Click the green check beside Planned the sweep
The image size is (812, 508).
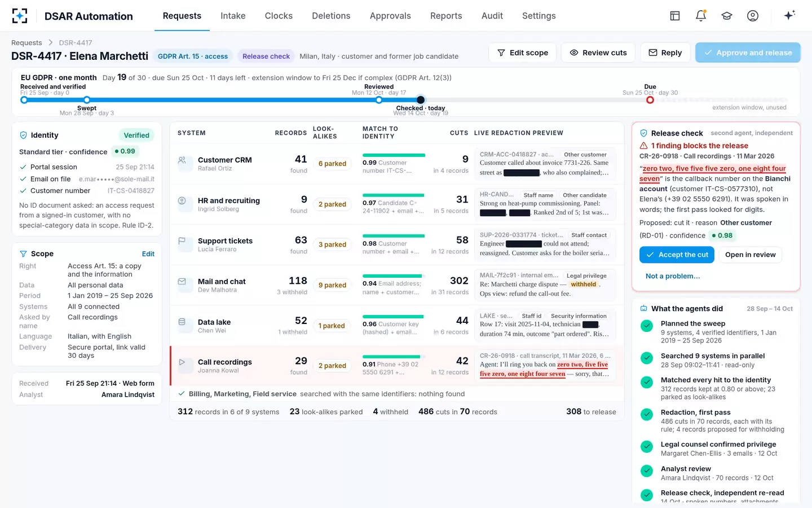click(647, 325)
